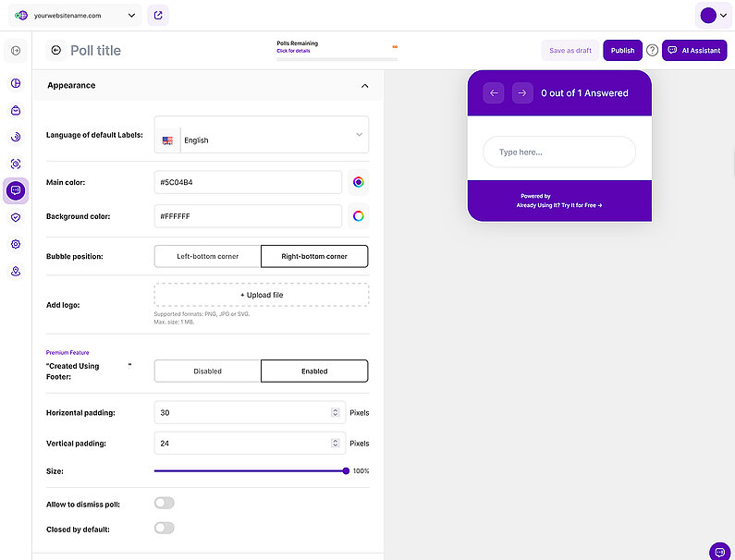This screenshot has height=560, width=735.
Task: Click the Powered by text in preview
Action: pyautogui.click(x=535, y=196)
